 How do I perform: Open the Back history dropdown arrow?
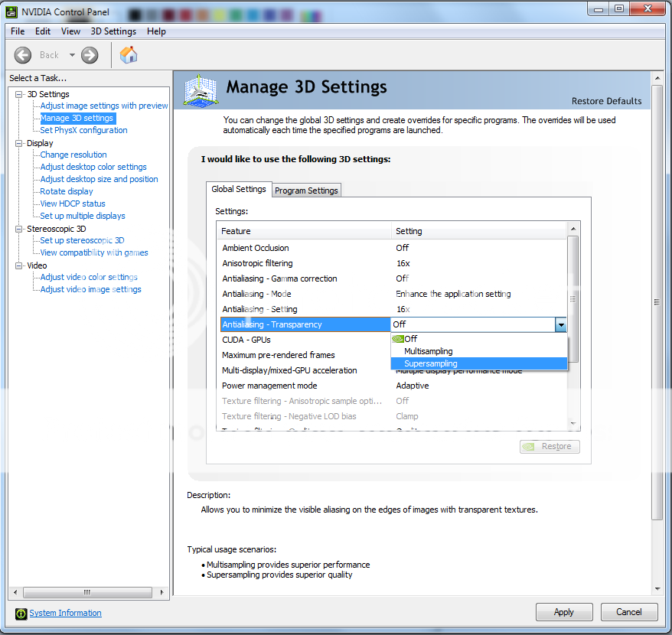pyautogui.click(x=73, y=55)
